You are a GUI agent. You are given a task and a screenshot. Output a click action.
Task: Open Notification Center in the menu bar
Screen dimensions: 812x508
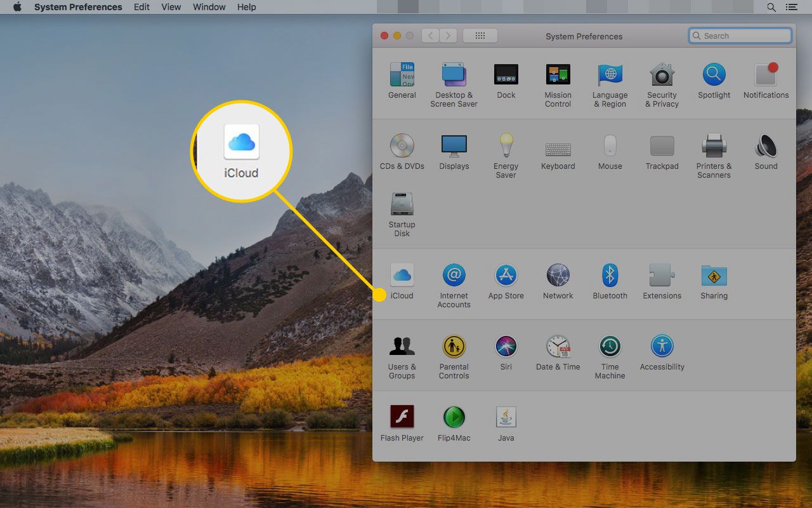(x=791, y=7)
